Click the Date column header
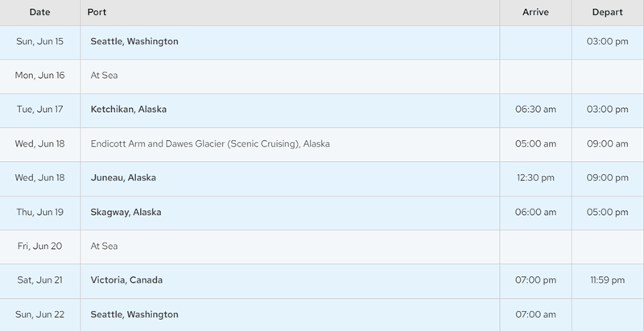This screenshot has width=644, height=331. click(x=39, y=13)
